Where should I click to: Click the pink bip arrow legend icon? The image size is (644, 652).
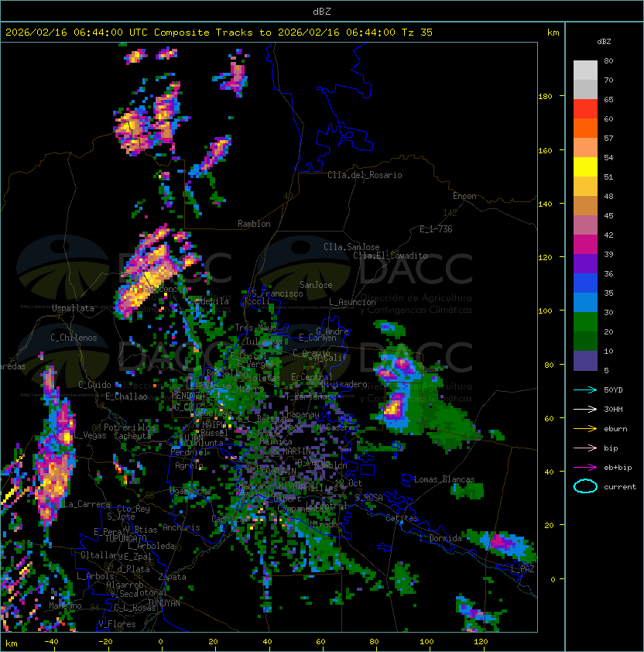pyautogui.click(x=585, y=448)
